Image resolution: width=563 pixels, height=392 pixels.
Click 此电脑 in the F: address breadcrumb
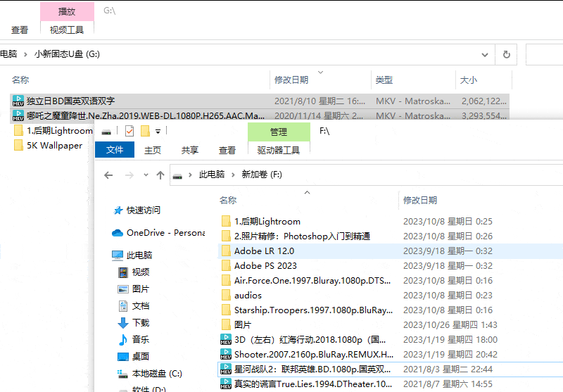click(212, 175)
